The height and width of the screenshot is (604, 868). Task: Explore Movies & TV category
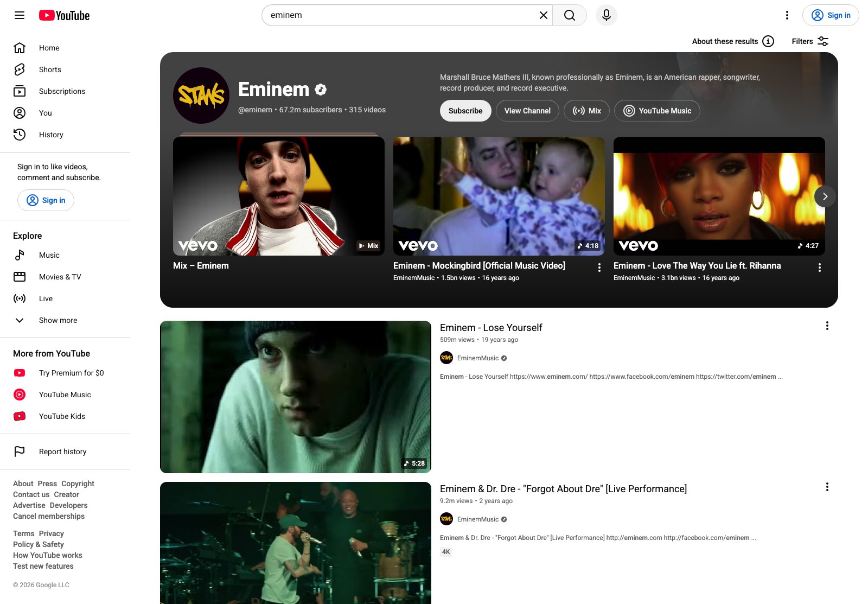tap(65, 277)
